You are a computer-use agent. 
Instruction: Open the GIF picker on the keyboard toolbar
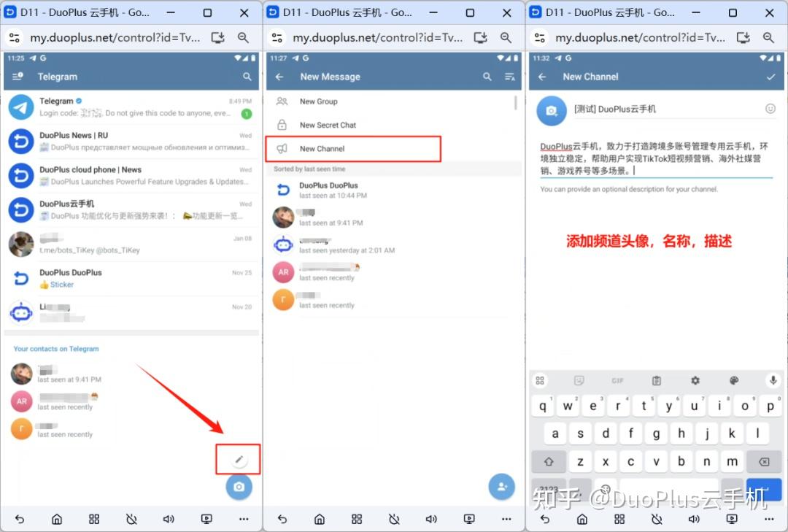click(617, 379)
